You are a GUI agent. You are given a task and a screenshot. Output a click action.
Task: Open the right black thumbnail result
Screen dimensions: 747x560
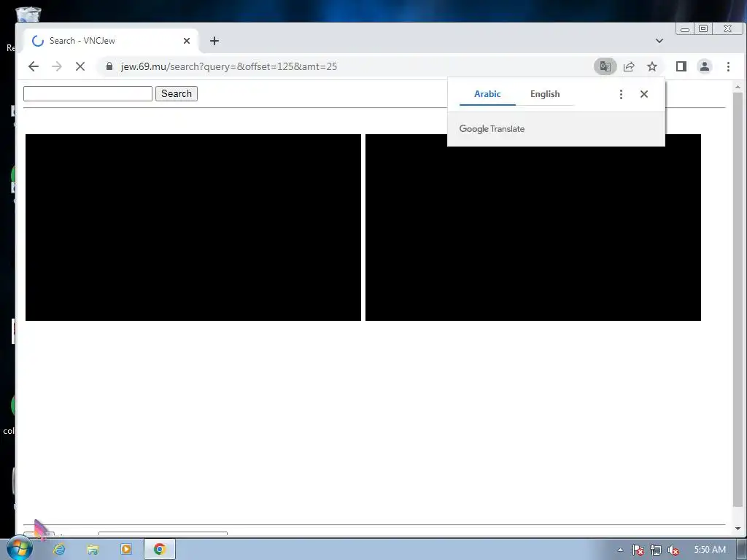[533, 233]
